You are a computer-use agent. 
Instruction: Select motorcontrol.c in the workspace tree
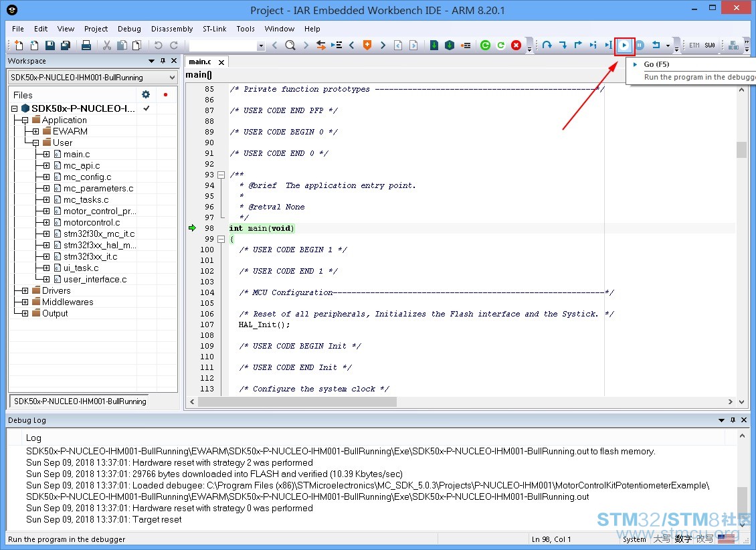coord(92,222)
